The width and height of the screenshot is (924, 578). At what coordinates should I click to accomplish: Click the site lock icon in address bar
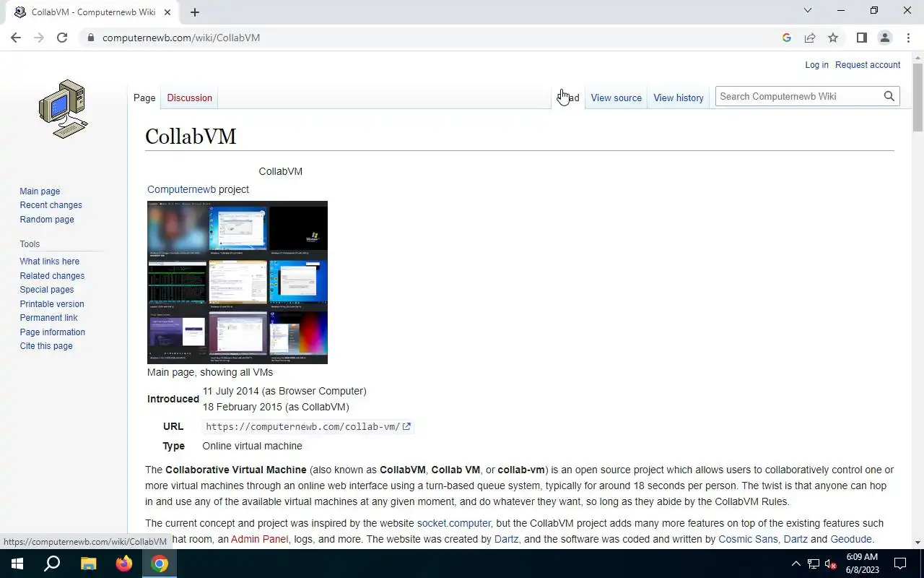point(90,38)
